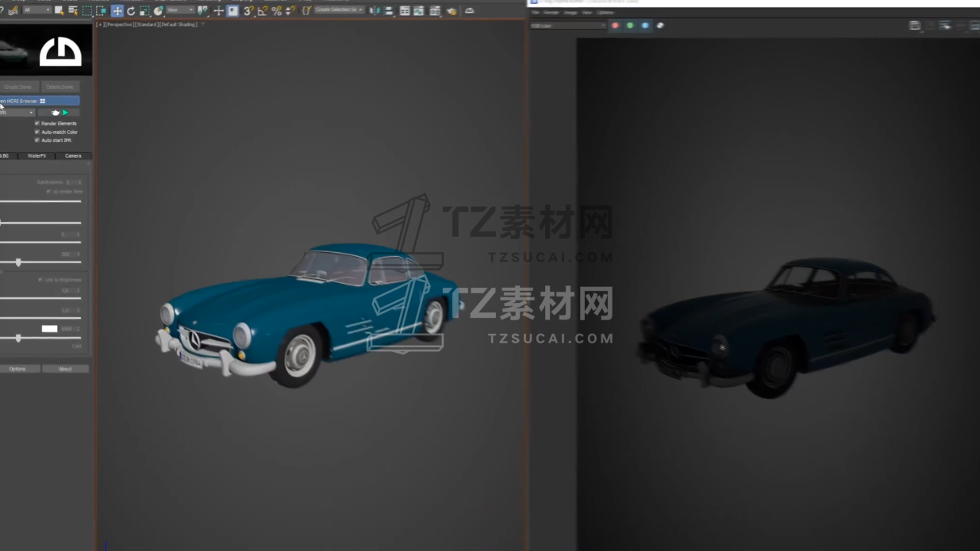This screenshot has height=551, width=980.
Task: Open the selection filter All dropdown
Action: pos(37,10)
